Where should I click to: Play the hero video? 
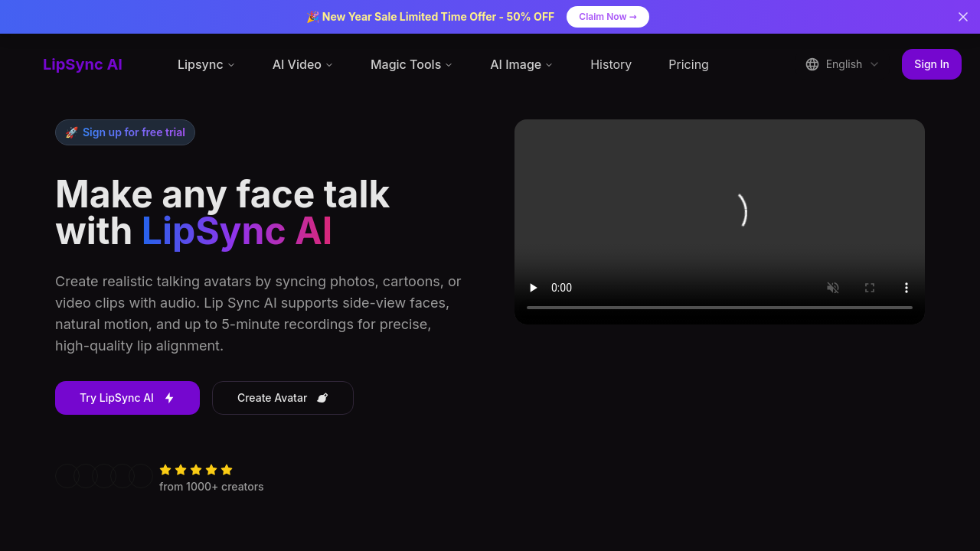tap(534, 288)
